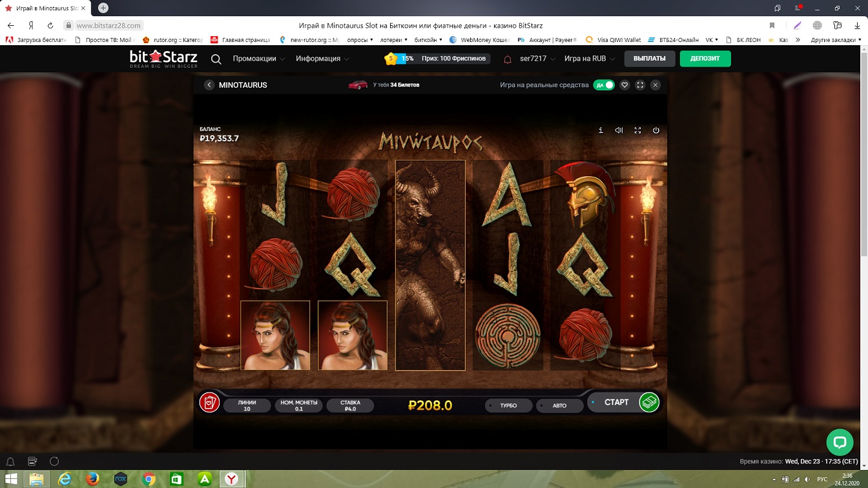Add game to favorites with heart icon
Viewport: 868px width, 488px height.
click(x=625, y=85)
